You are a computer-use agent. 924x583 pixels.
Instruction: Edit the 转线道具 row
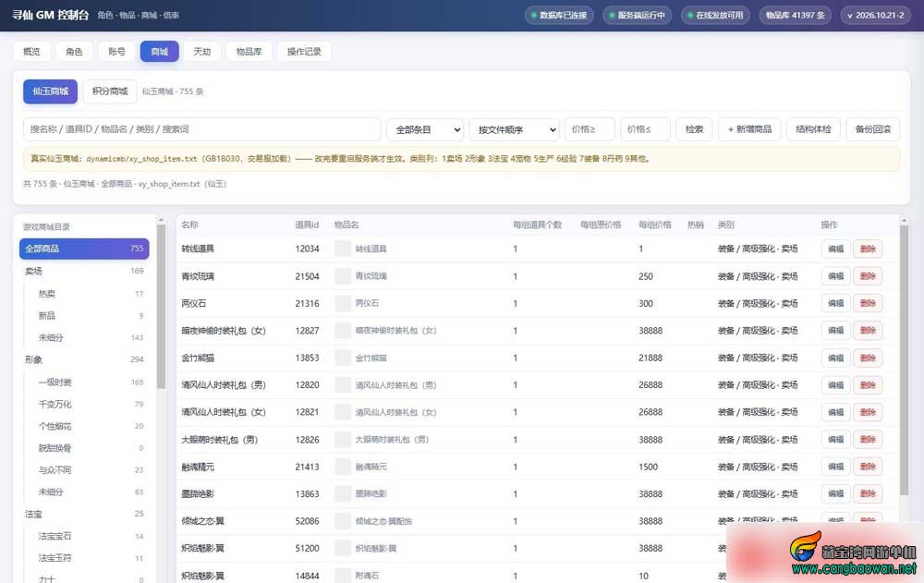[x=835, y=249]
